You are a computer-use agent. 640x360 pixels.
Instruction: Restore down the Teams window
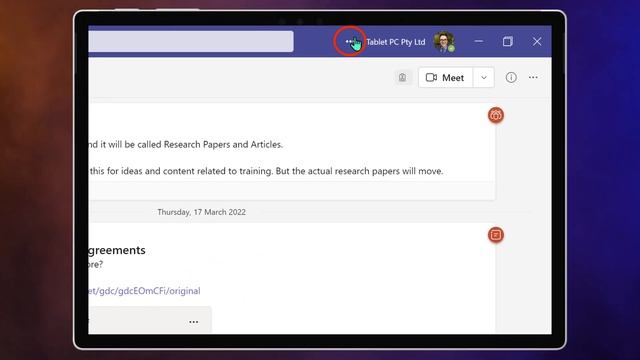tap(508, 41)
